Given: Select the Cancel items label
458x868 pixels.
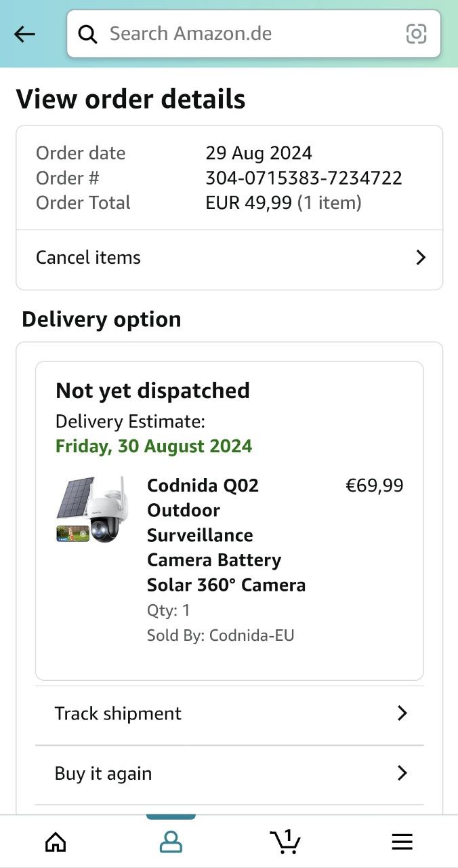Looking at the screenshot, I should click(x=88, y=258).
